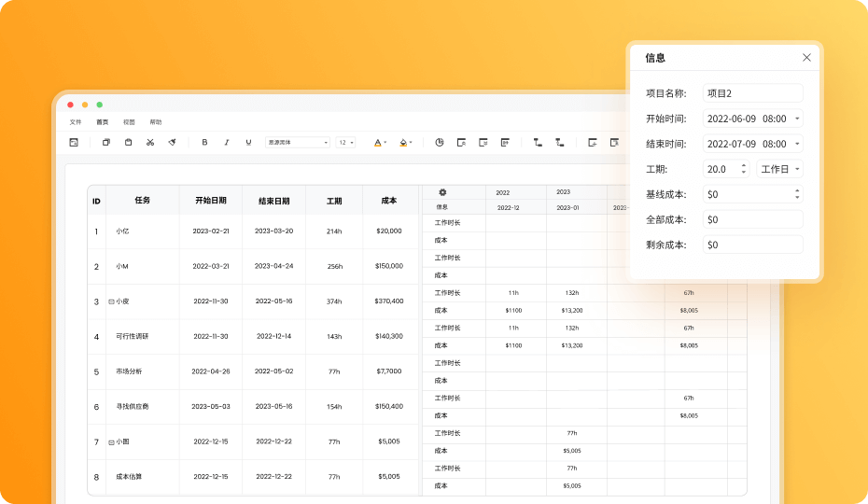The image size is (868, 504).
Task: Click the 工期 stepper arrows
Action: point(744,169)
